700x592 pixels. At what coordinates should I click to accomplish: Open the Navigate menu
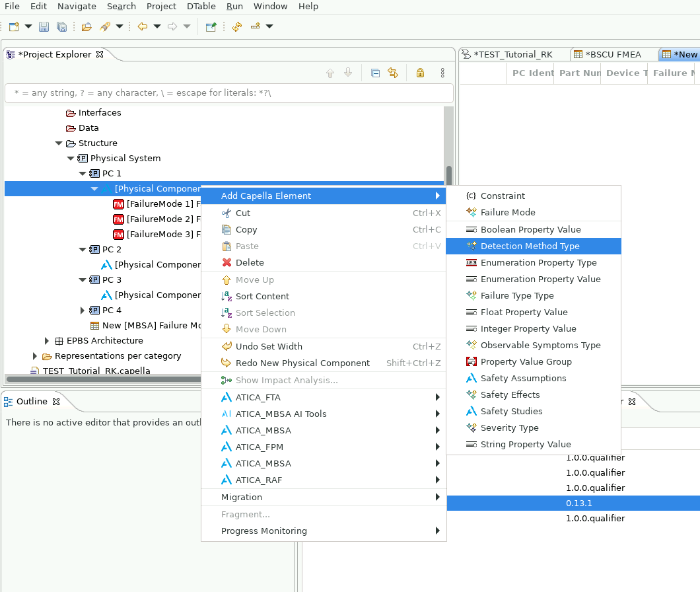(77, 6)
